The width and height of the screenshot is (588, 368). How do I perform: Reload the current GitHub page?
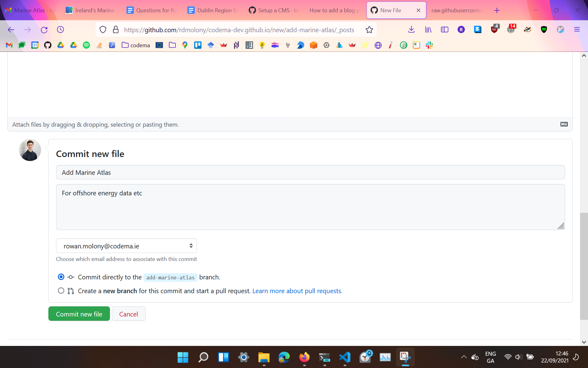[44, 30]
